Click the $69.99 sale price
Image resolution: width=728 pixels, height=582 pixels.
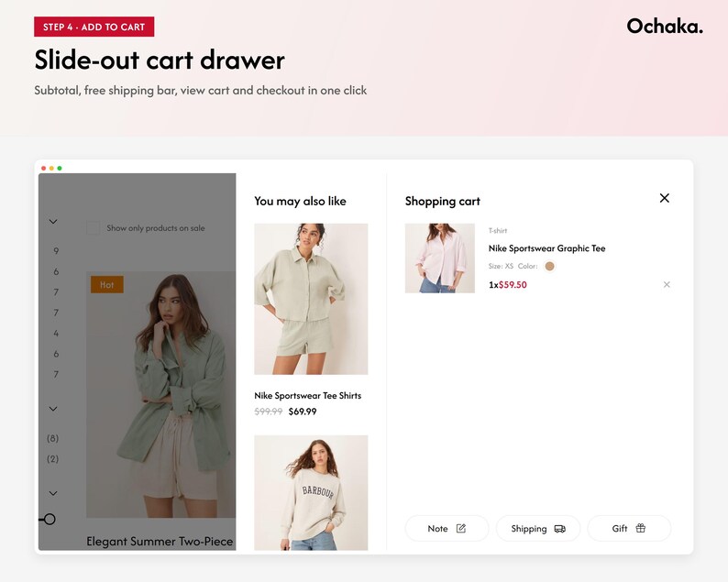(x=303, y=412)
